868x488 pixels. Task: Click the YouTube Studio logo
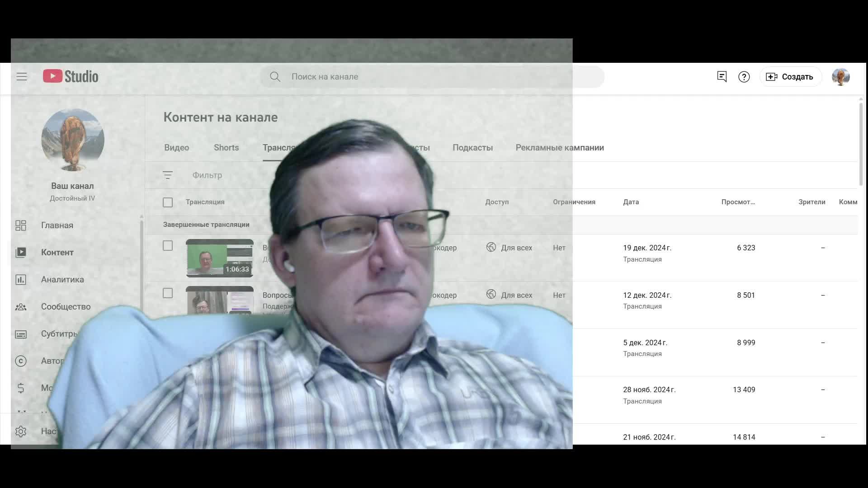coord(71,76)
